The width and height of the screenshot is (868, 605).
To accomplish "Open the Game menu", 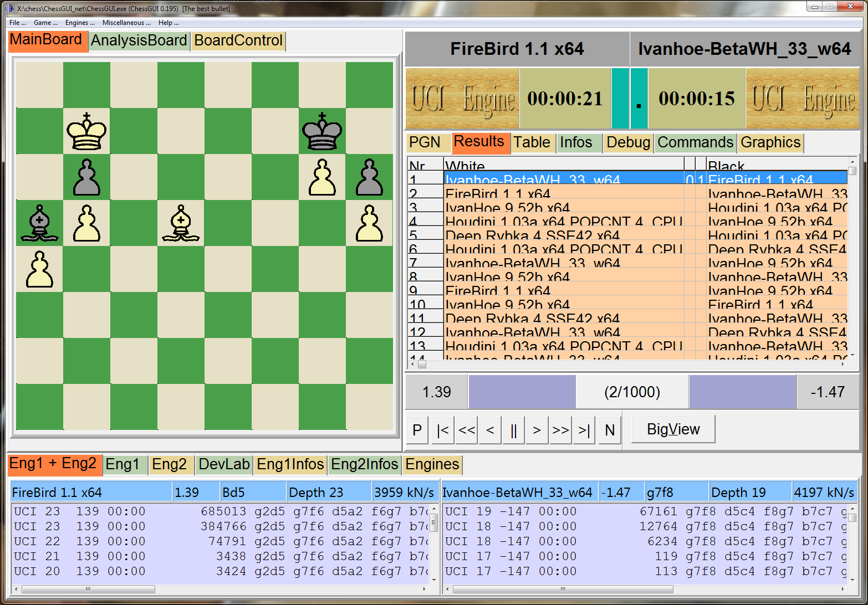I will tap(45, 23).
